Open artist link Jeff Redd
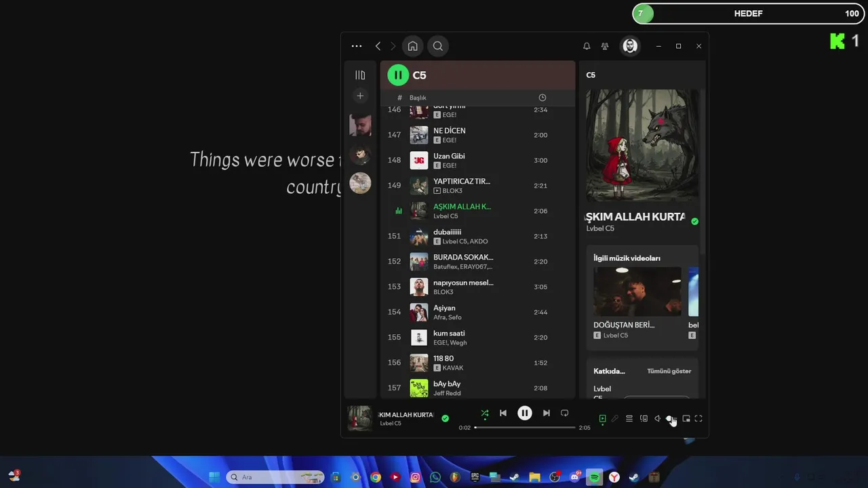The height and width of the screenshot is (488, 868). pos(447,393)
